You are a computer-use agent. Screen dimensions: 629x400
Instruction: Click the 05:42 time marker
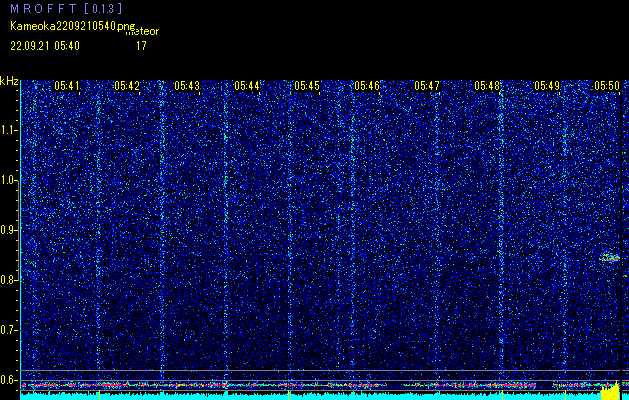tap(127, 85)
